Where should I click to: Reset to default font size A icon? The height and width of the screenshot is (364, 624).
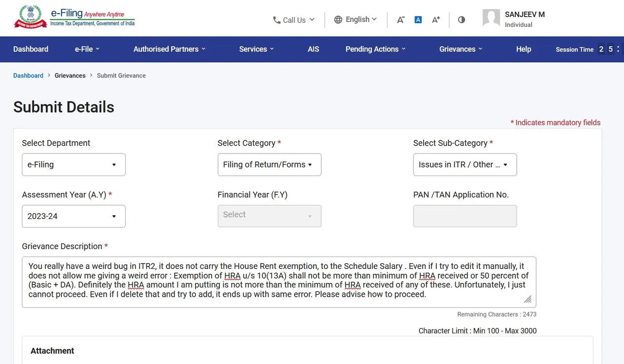(x=418, y=19)
